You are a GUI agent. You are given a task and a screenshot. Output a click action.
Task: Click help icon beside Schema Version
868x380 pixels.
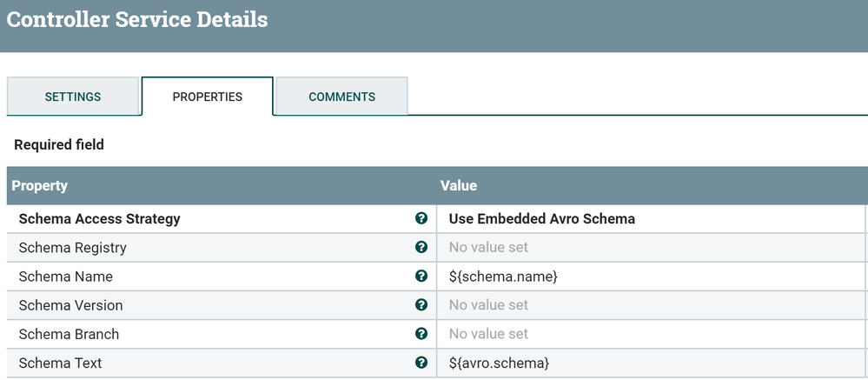click(x=421, y=305)
